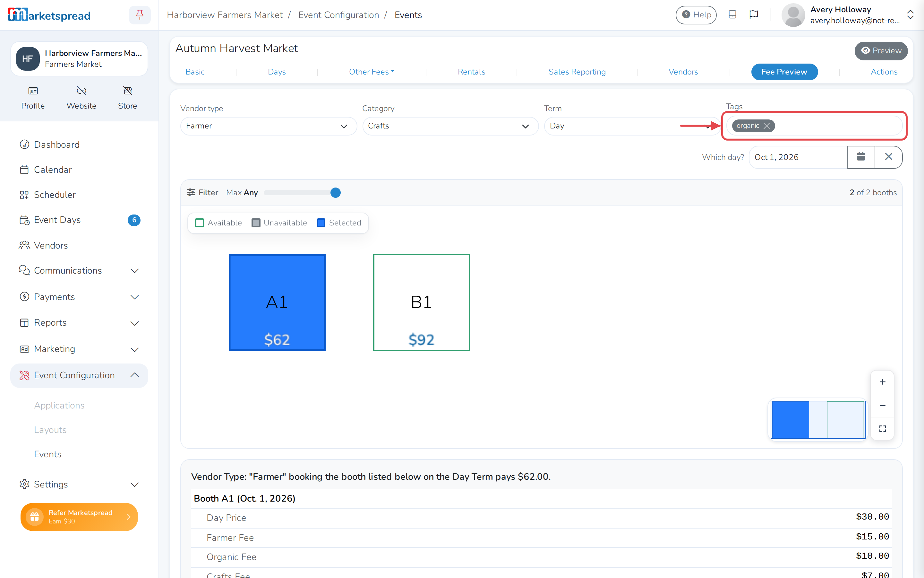Open the Filter options icon

pyautogui.click(x=191, y=192)
